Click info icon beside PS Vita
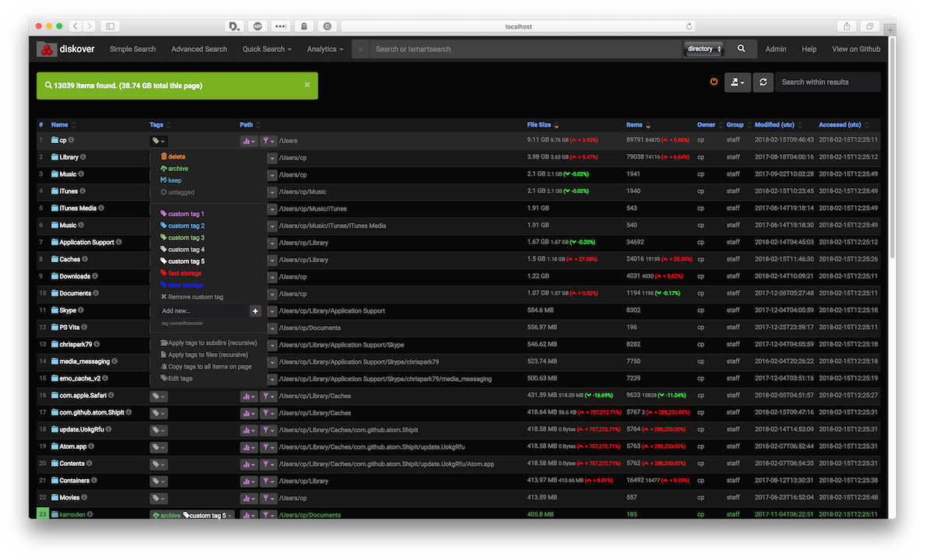 click(84, 327)
